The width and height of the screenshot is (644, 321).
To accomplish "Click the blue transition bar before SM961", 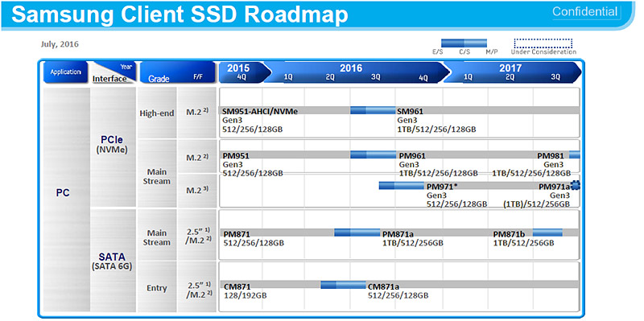I will pyautogui.click(x=373, y=110).
